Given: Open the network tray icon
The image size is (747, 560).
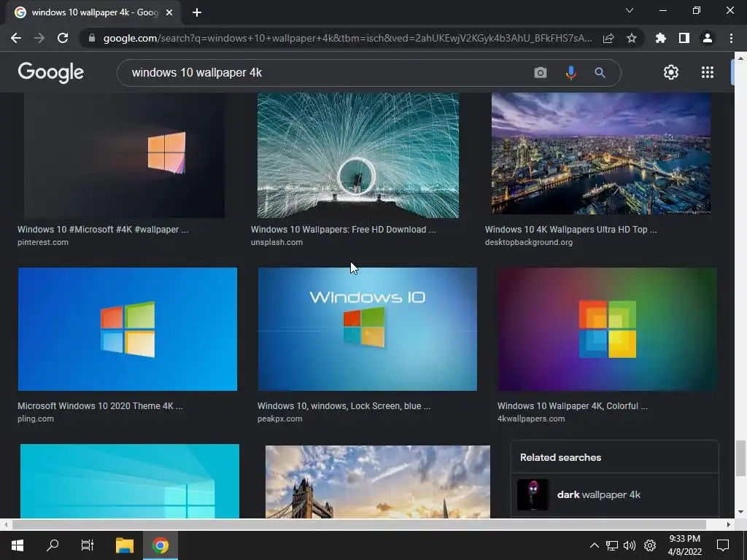Looking at the screenshot, I should [612, 545].
